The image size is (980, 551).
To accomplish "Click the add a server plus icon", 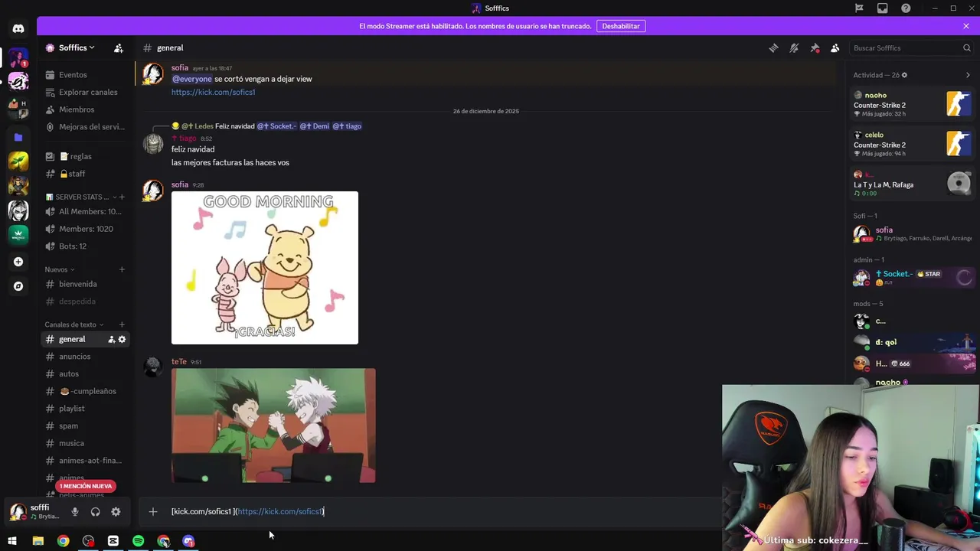I will pos(18,262).
